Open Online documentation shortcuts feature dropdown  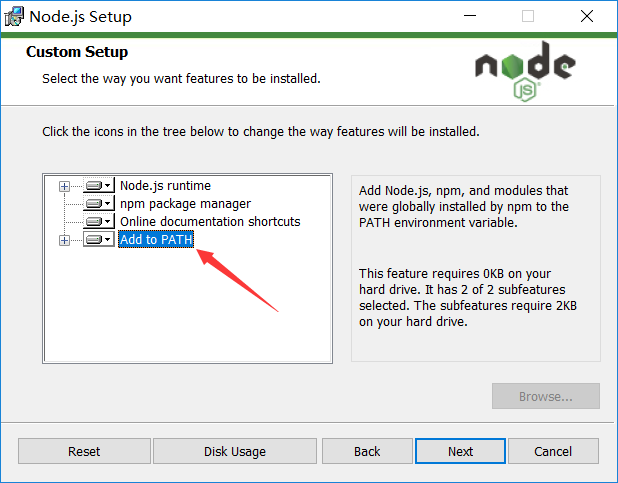coord(99,222)
